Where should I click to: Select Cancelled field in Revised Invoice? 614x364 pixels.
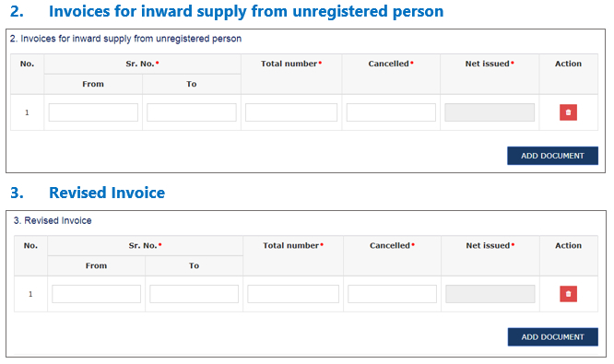[392, 294]
